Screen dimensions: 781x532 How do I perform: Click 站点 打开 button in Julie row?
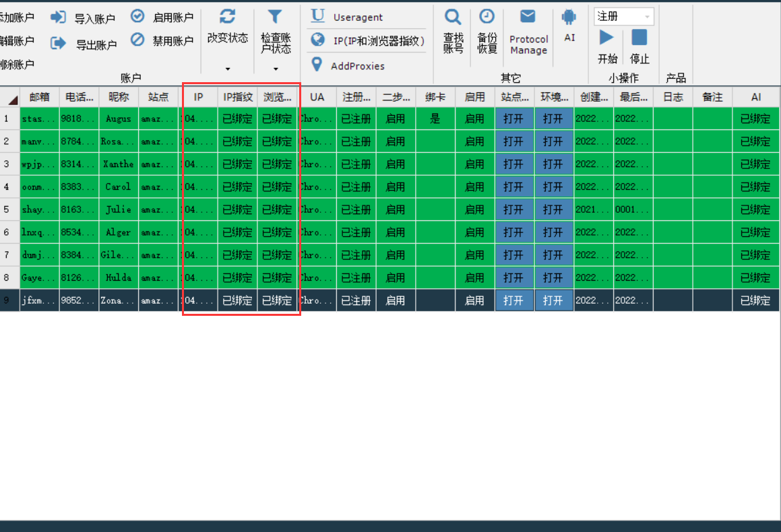click(x=515, y=209)
